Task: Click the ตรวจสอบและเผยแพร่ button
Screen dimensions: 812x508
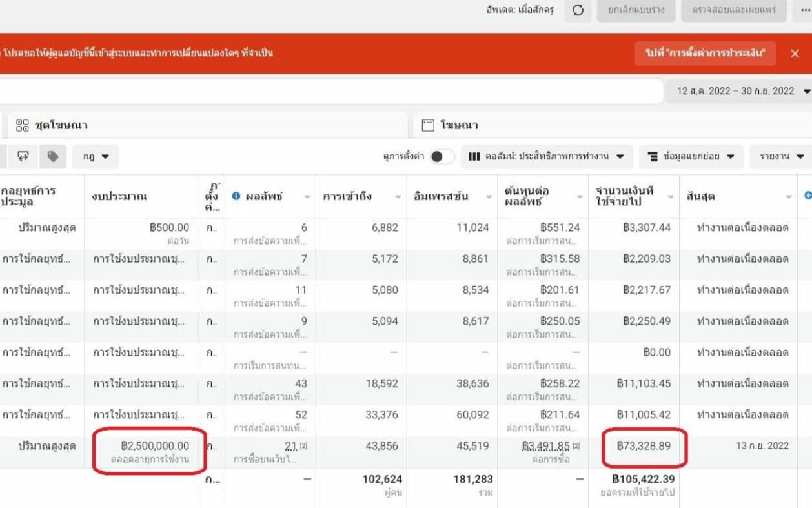Action: [x=733, y=10]
